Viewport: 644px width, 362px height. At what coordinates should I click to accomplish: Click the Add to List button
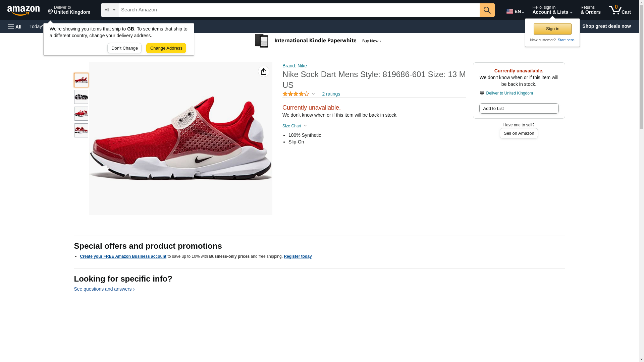(x=519, y=109)
